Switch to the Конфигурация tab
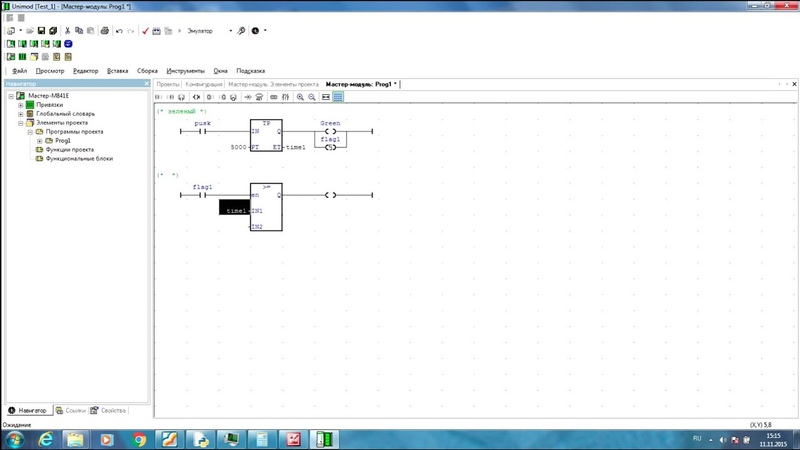The height and width of the screenshot is (450, 800). pos(204,84)
